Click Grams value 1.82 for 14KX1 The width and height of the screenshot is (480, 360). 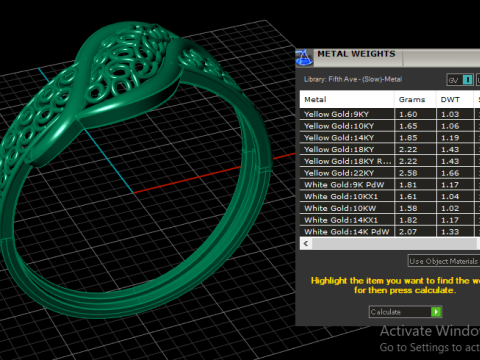point(408,220)
